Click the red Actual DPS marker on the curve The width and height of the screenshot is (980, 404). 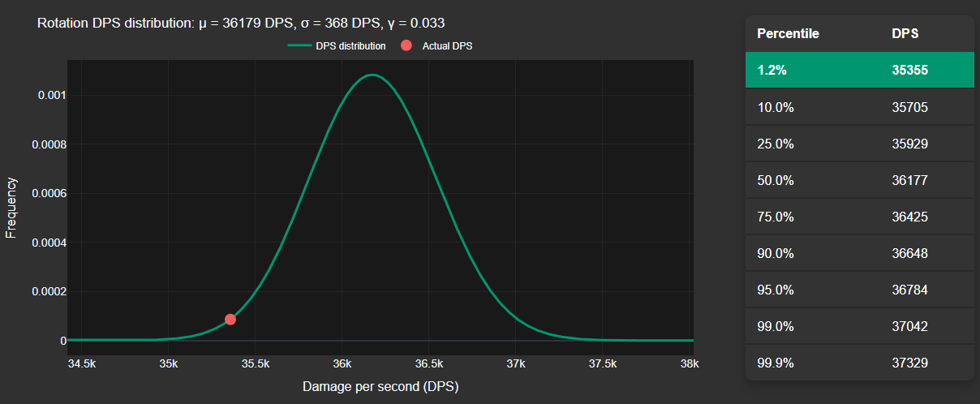[x=230, y=319]
